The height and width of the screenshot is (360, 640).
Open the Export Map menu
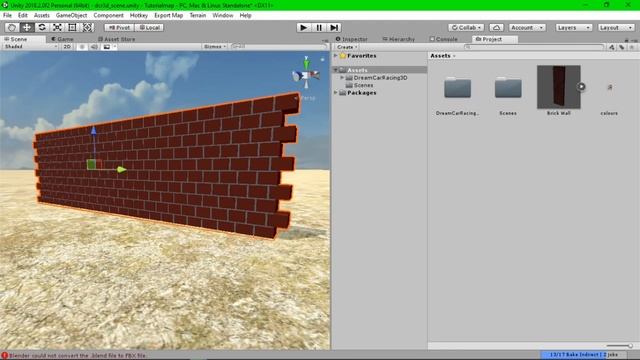click(x=169, y=15)
